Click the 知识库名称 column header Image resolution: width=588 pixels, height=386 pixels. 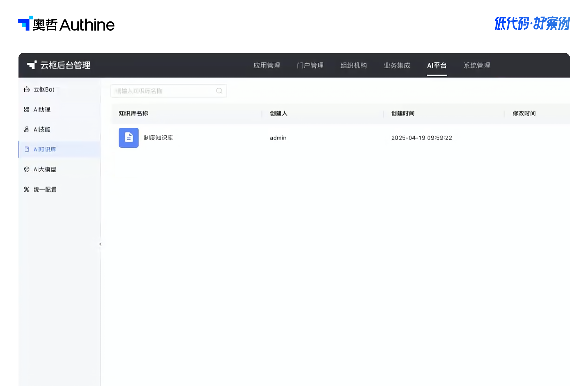(133, 113)
